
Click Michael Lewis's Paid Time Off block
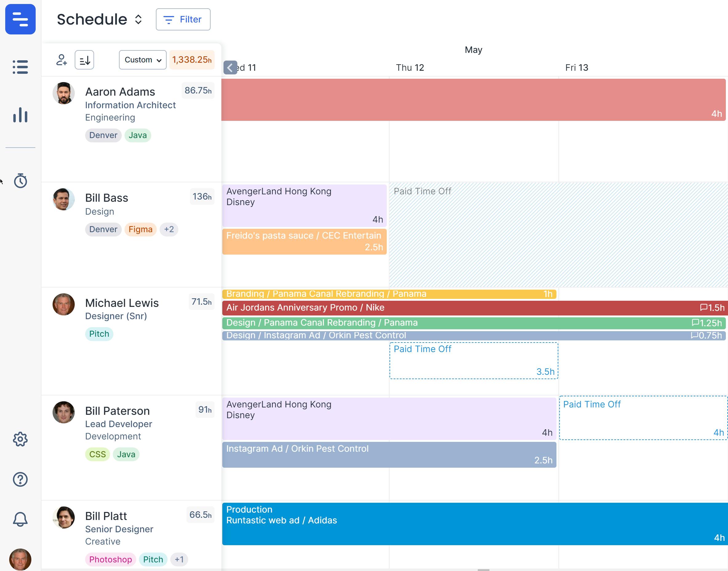coord(473,360)
